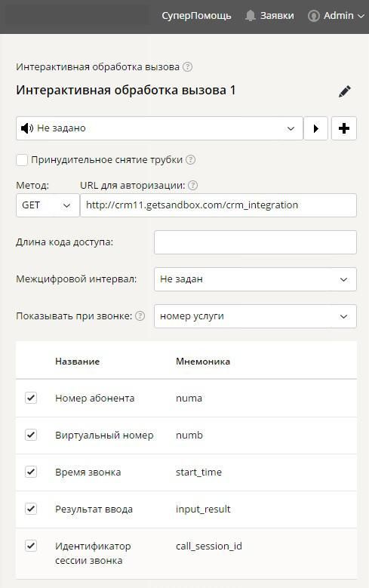369x588 pixels.
Task: Uncheck the Номер абонента parameter
Action: (x=31, y=398)
